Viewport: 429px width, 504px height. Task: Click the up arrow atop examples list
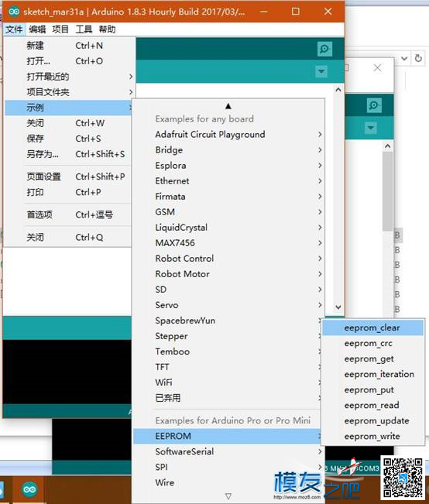click(228, 106)
